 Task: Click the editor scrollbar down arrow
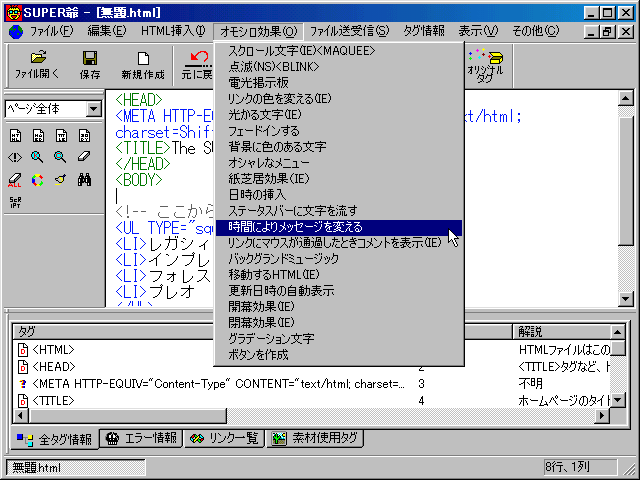click(x=626, y=299)
